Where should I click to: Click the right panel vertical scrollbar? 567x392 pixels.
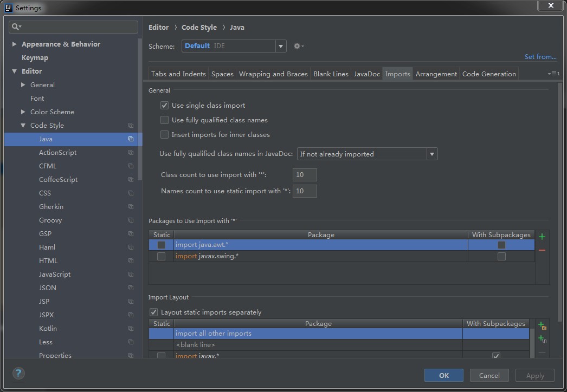(560, 202)
